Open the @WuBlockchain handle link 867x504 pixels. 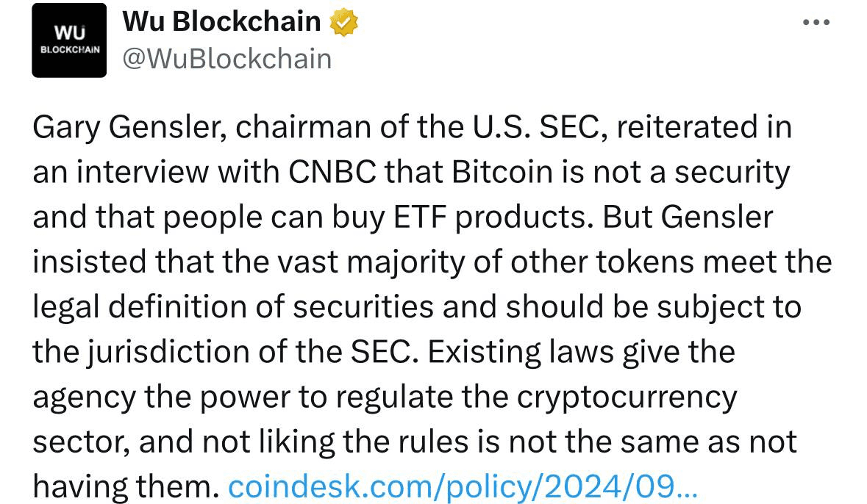[x=226, y=58]
